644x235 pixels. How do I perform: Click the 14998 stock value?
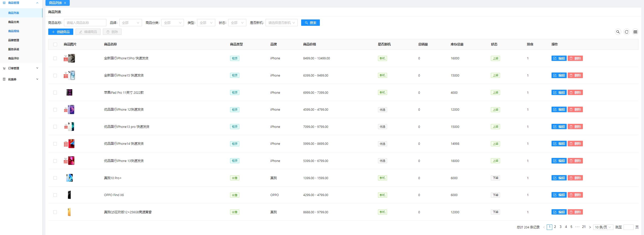(x=455, y=144)
